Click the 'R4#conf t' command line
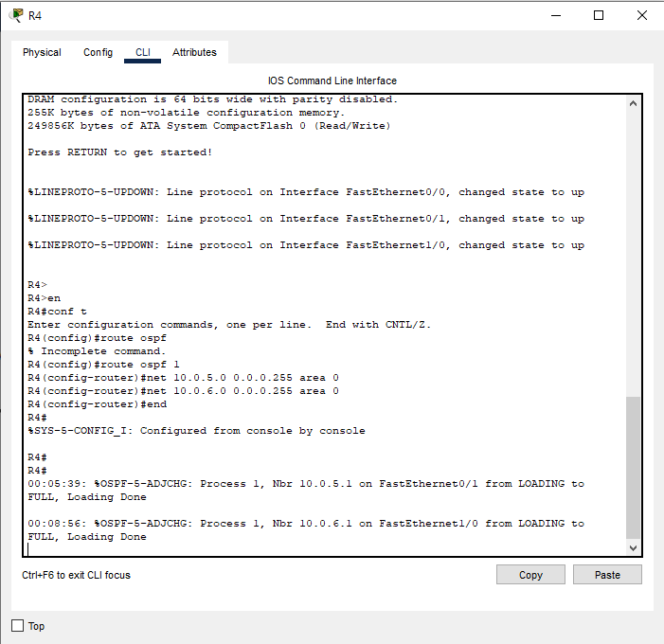Image resolution: width=664 pixels, height=644 pixels. point(57,312)
